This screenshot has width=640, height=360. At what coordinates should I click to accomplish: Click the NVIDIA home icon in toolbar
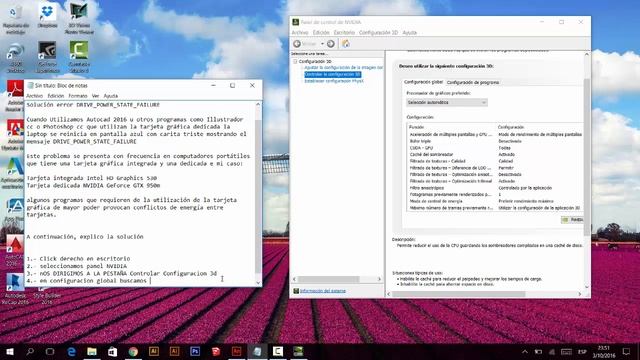pyautogui.click(x=346, y=44)
